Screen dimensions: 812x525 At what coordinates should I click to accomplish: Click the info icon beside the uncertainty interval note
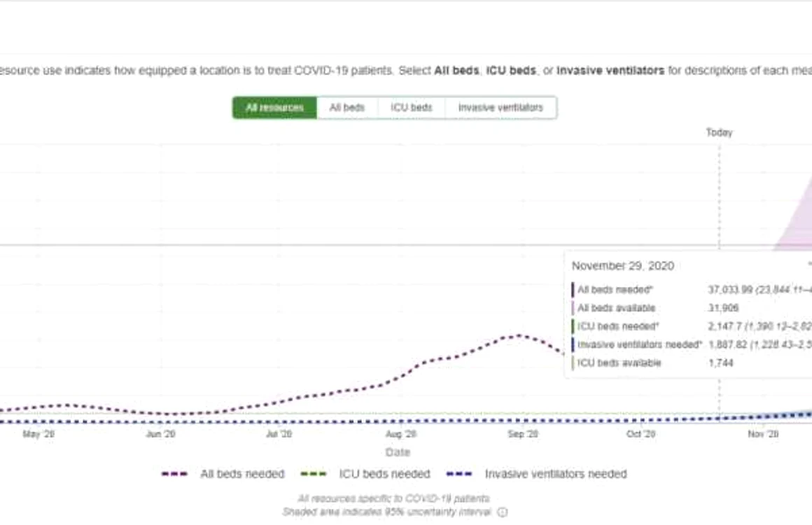pyautogui.click(x=503, y=512)
